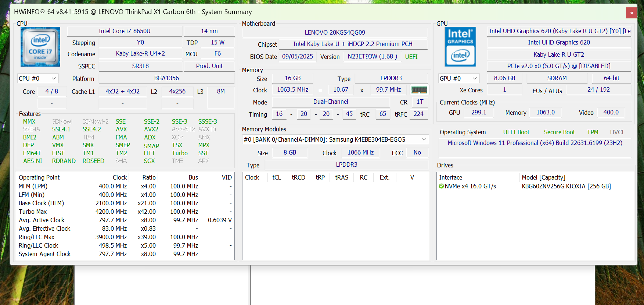644x305 pixels.
Task: Select the Avg. Effective Clock row
Action: tap(125, 229)
